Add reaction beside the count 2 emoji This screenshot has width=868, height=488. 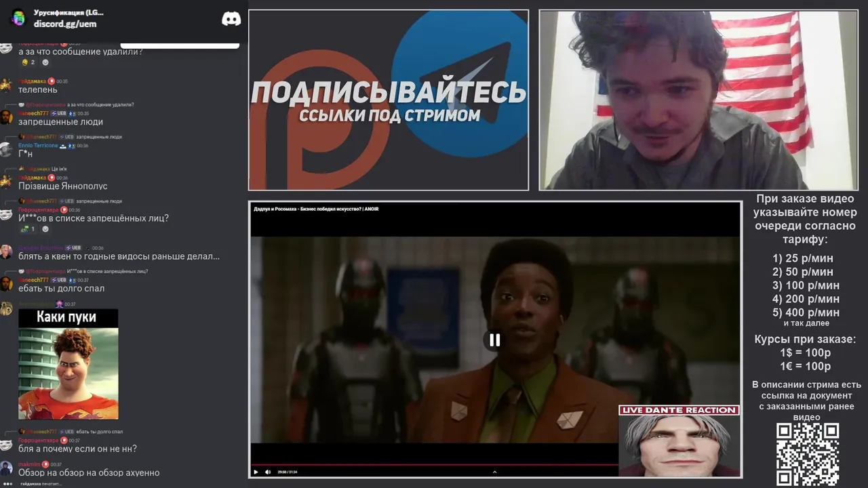tap(45, 62)
